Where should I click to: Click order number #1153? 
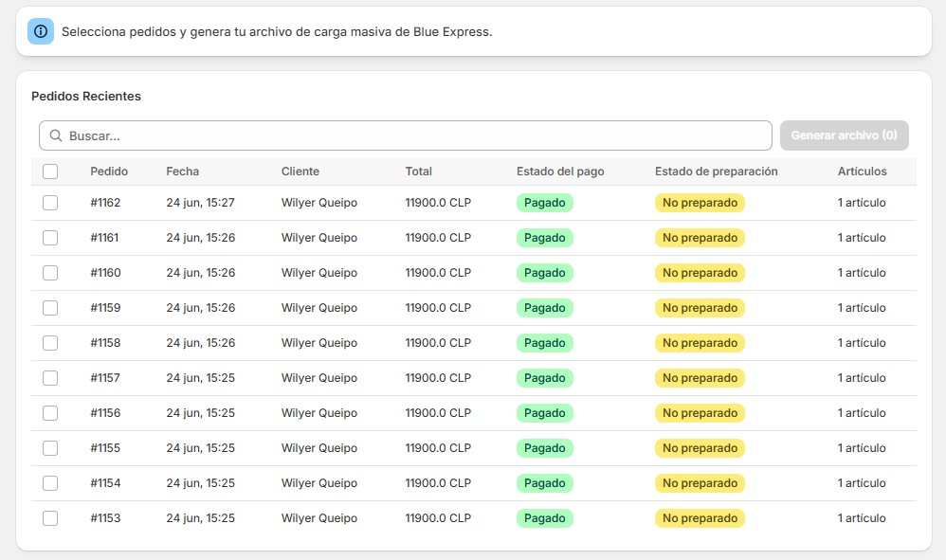tap(105, 517)
